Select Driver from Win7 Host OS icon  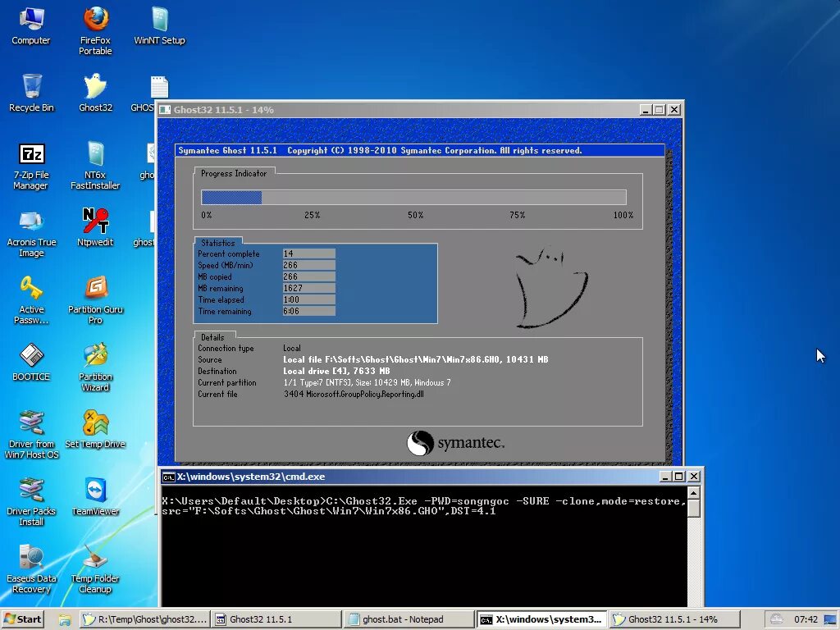point(32,435)
